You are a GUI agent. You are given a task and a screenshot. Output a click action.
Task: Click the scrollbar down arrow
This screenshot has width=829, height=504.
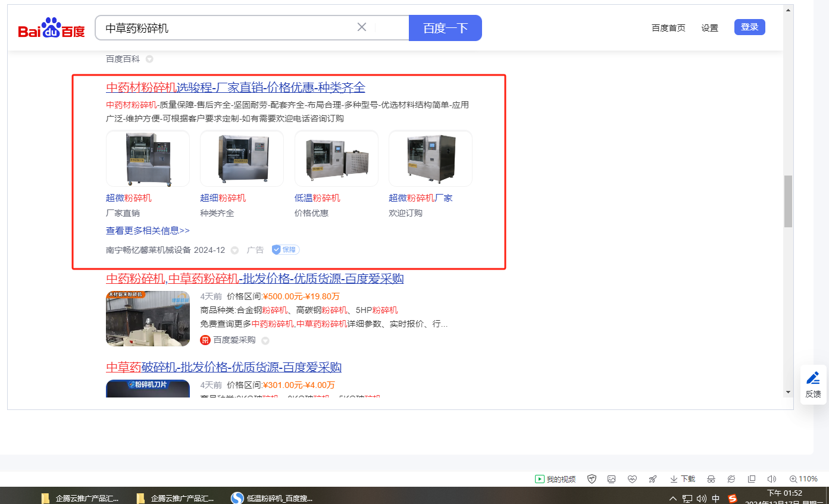click(x=788, y=392)
